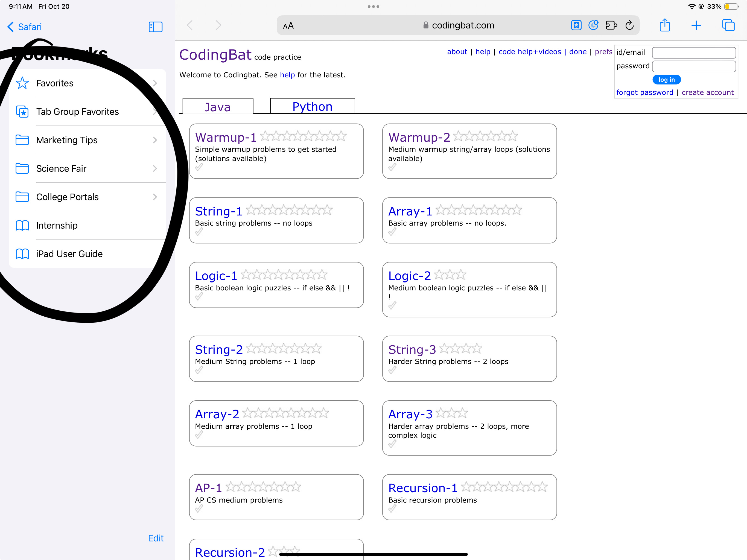Tap the Wi-Fi status icon
This screenshot has height=560, width=747.
(691, 6)
